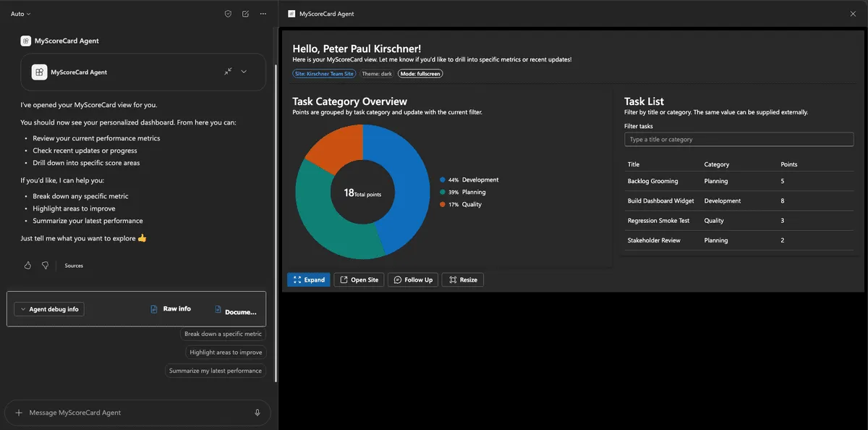Click the MyScoreCard Agent chat header icon
868x430 pixels.
pyautogui.click(x=26, y=41)
